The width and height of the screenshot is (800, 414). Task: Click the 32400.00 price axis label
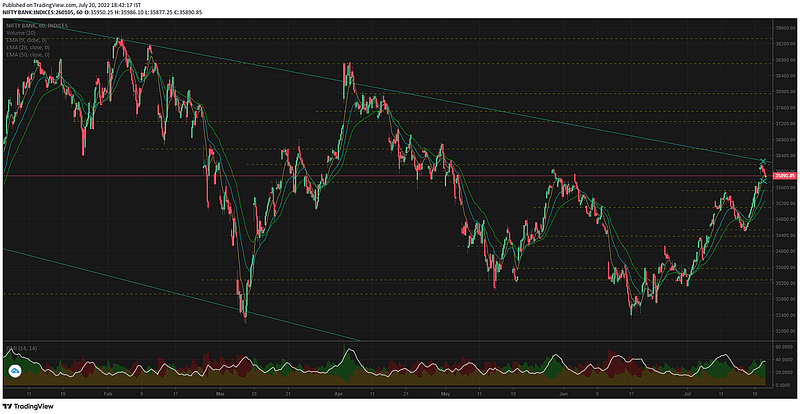(x=785, y=315)
